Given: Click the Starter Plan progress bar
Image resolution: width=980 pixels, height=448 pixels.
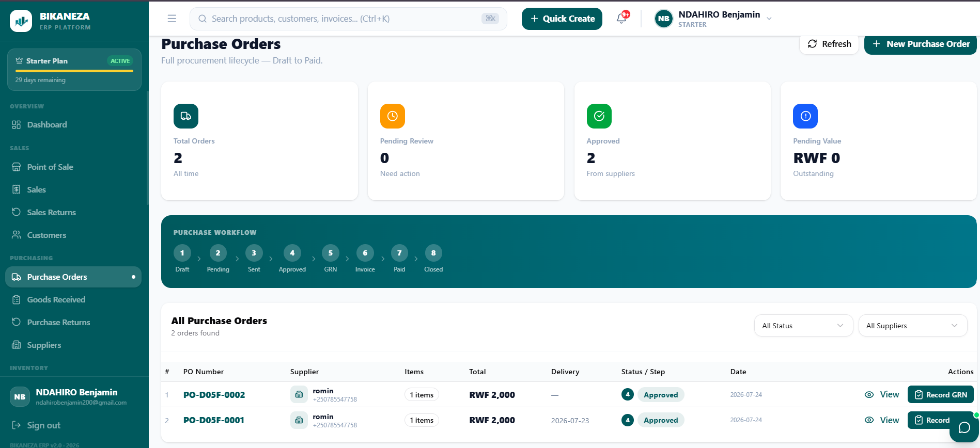Looking at the screenshot, I should [x=74, y=71].
